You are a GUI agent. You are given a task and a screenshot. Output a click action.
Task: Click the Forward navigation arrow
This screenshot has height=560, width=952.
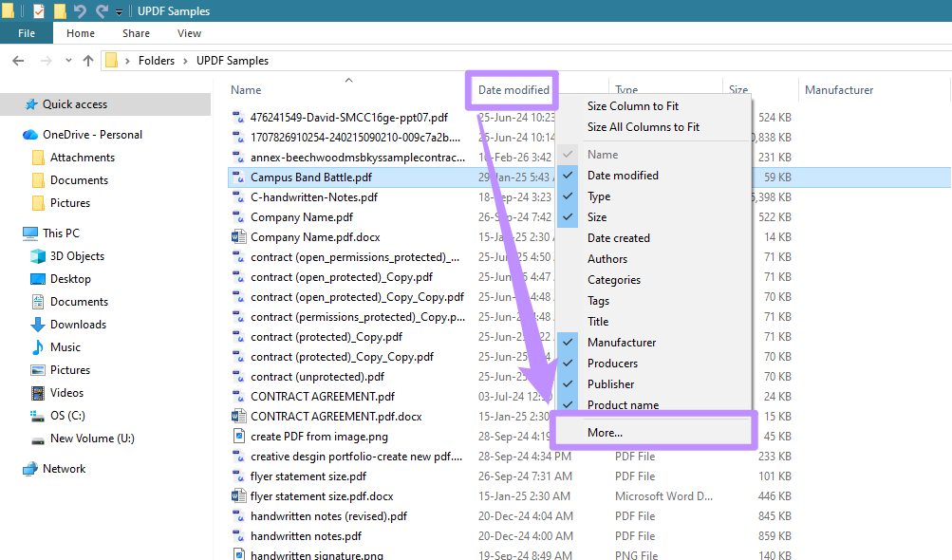(47, 61)
